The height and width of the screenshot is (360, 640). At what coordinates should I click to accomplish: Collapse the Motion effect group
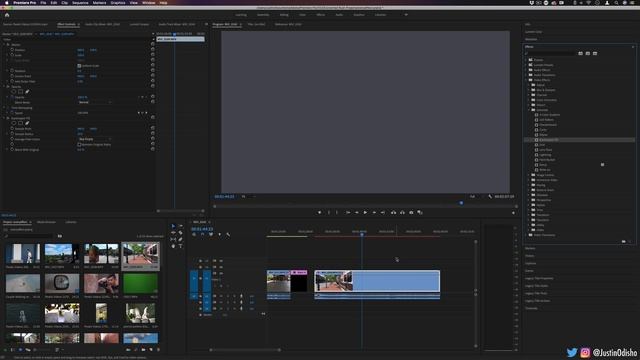click(4, 44)
